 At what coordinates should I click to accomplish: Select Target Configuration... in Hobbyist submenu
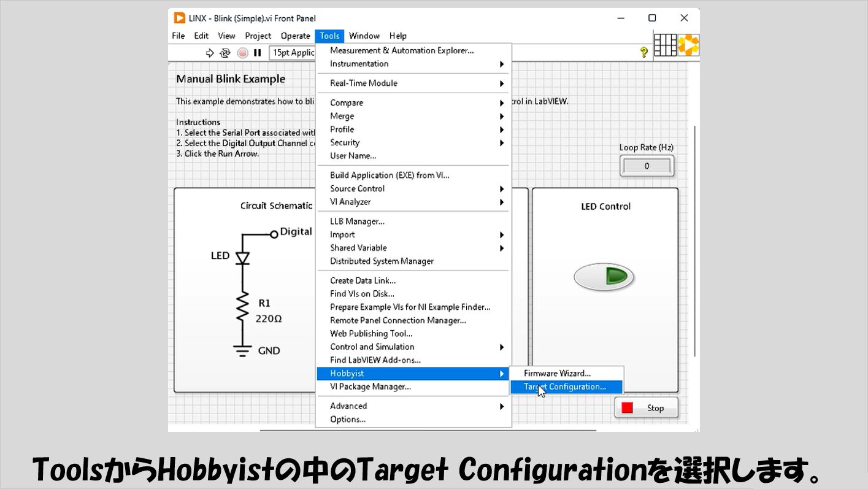(x=567, y=387)
